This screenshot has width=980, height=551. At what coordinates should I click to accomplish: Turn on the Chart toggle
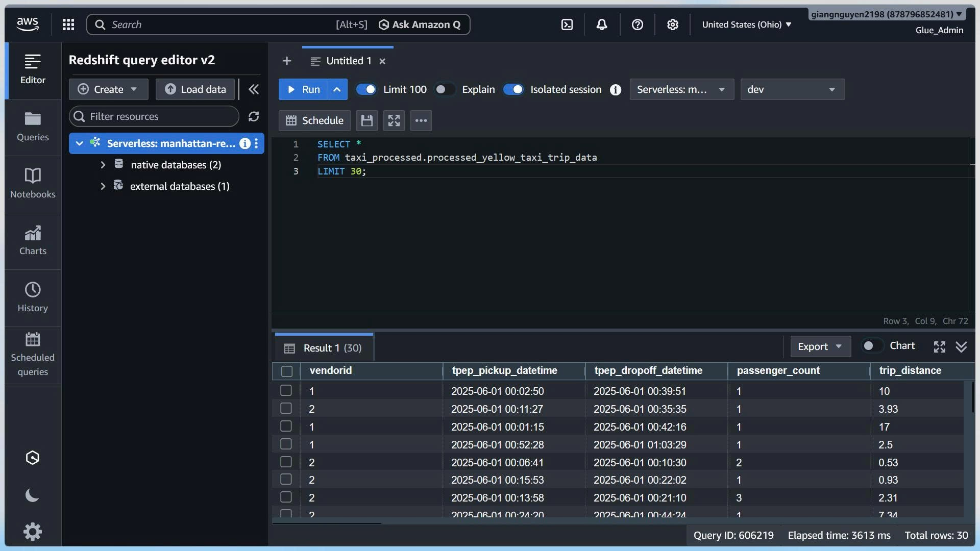click(872, 346)
